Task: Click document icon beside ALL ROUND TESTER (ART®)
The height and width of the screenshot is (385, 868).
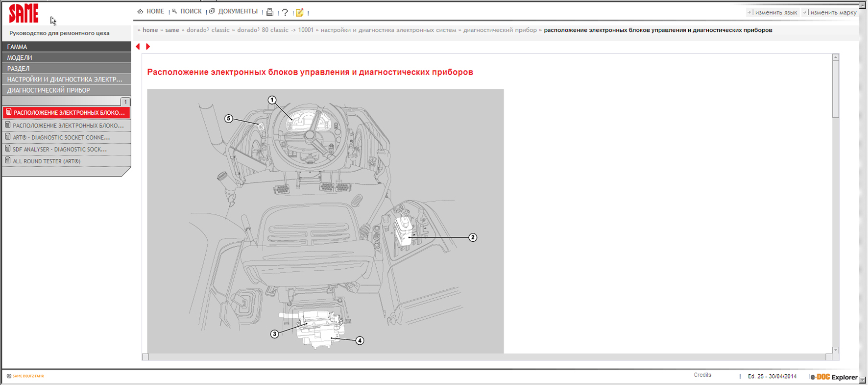Action: click(x=8, y=160)
